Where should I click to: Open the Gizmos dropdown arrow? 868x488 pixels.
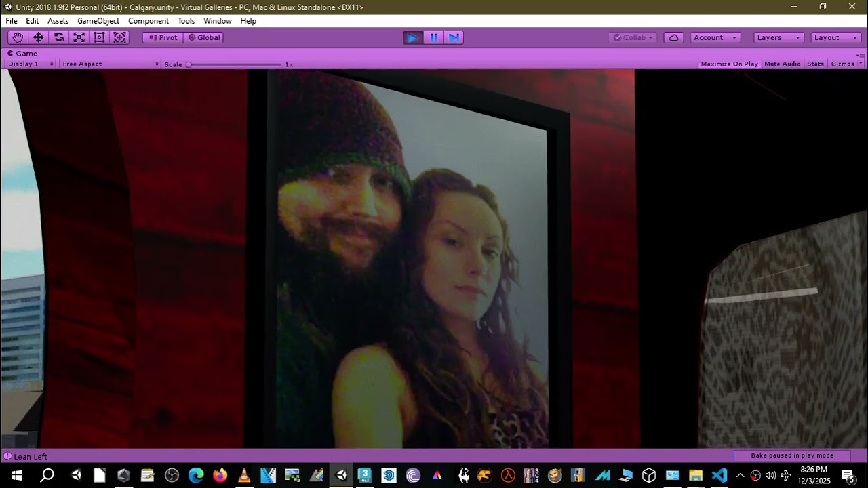861,64
